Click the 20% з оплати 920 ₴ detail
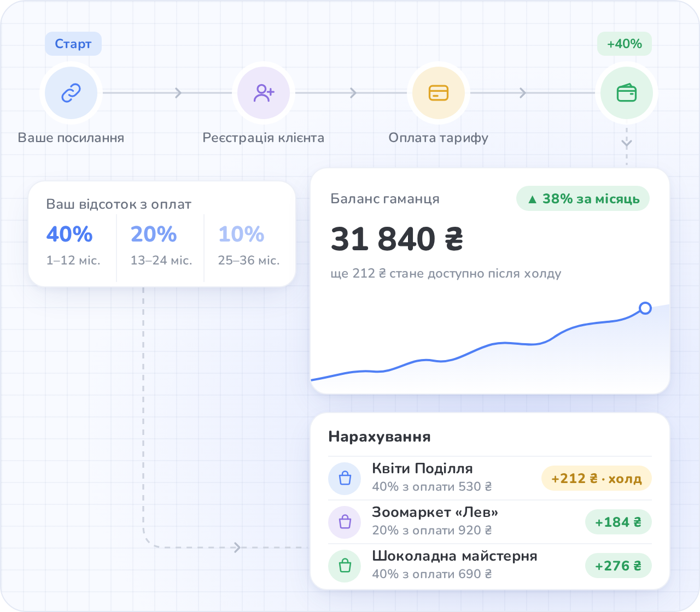 coord(432,531)
